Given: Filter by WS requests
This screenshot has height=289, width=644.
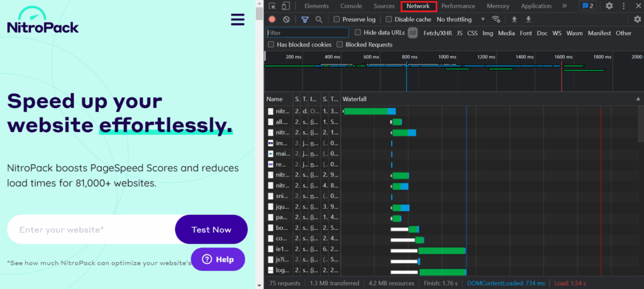Looking at the screenshot, I should [557, 33].
